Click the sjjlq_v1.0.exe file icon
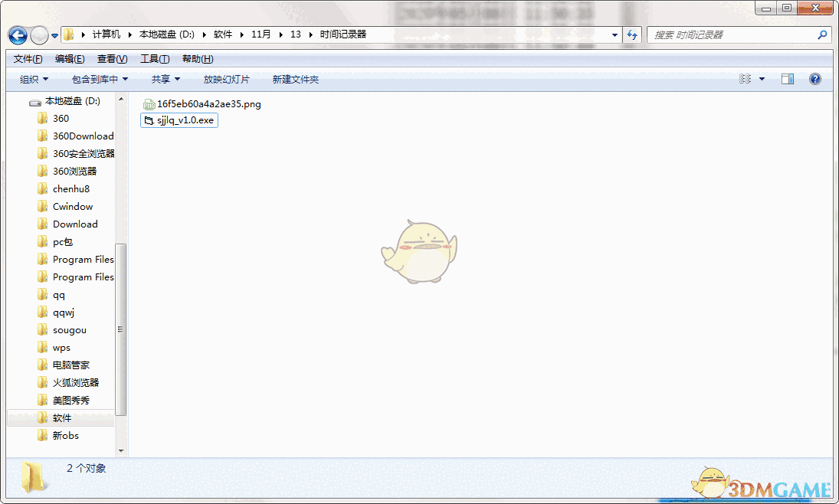The width and height of the screenshot is (839, 504). 149,120
